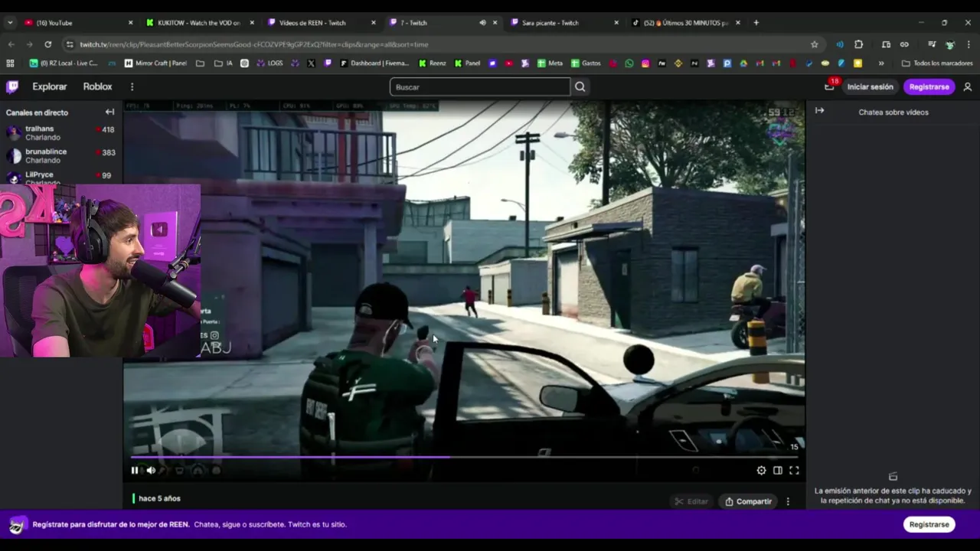Switch to the KUKITOW VOD tab
980x551 pixels.
198,23
